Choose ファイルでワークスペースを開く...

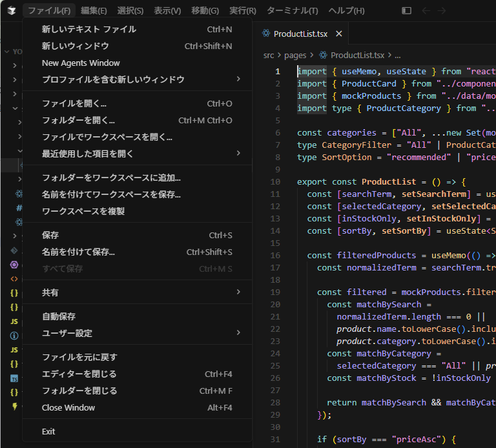click(138, 137)
